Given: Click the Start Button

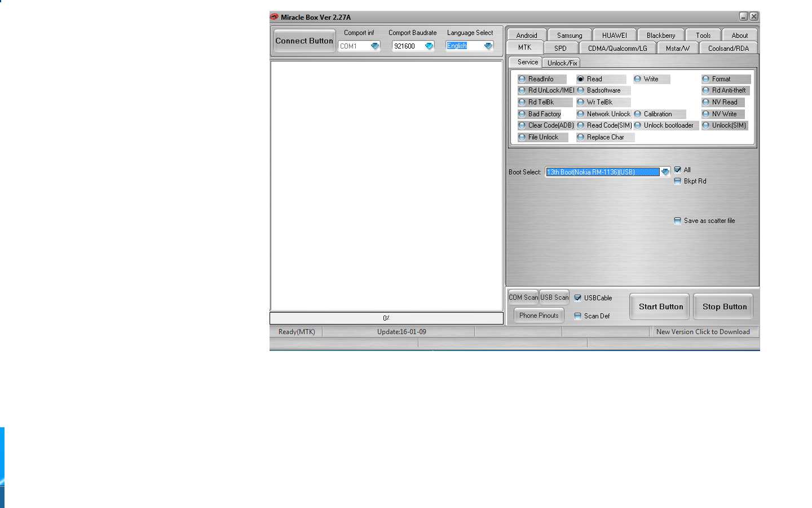Looking at the screenshot, I should (660, 306).
